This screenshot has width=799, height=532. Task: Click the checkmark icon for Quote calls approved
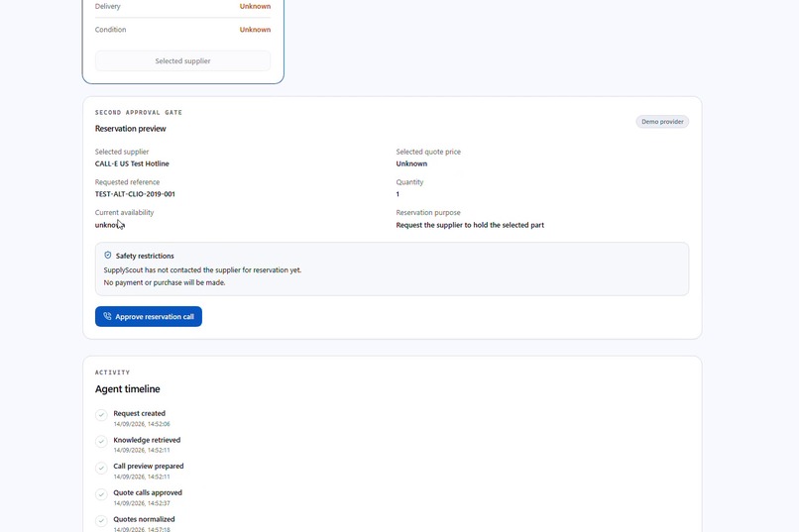(x=101, y=494)
